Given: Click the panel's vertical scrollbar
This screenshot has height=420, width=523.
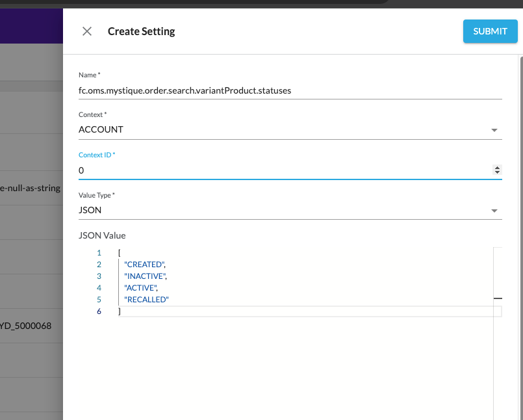Looking at the screenshot, I should tap(520, 195).
